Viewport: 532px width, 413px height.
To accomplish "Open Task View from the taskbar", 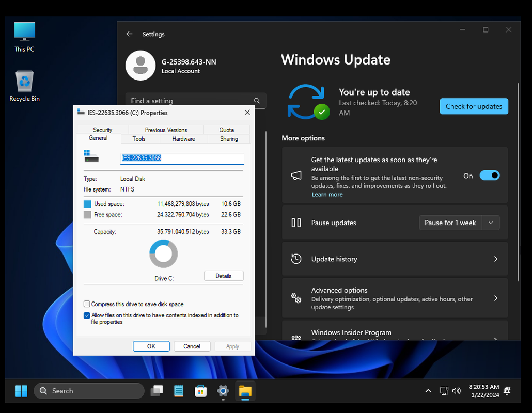I will tap(157, 391).
